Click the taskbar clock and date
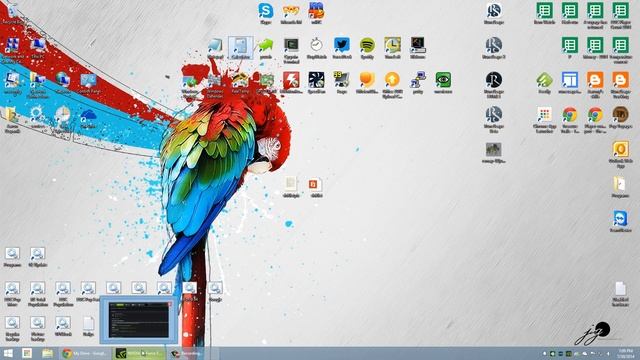This screenshot has width=640, height=360. pyautogui.click(x=625, y=353)
